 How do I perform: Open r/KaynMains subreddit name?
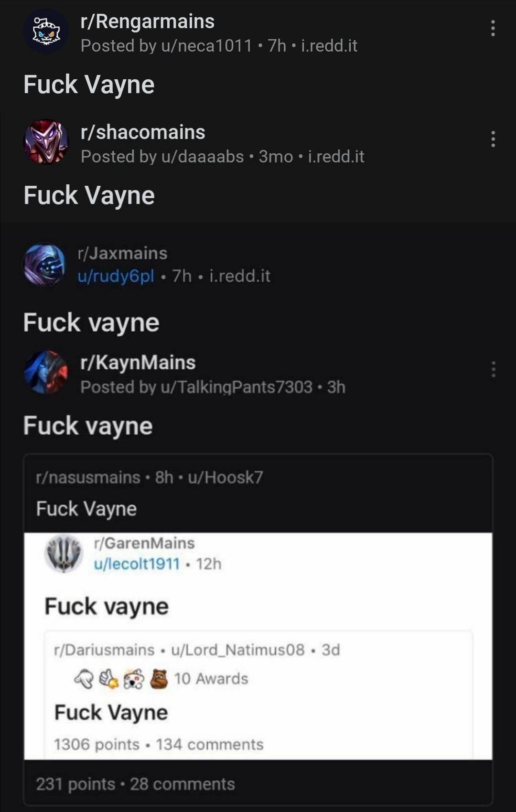(138, 363)
